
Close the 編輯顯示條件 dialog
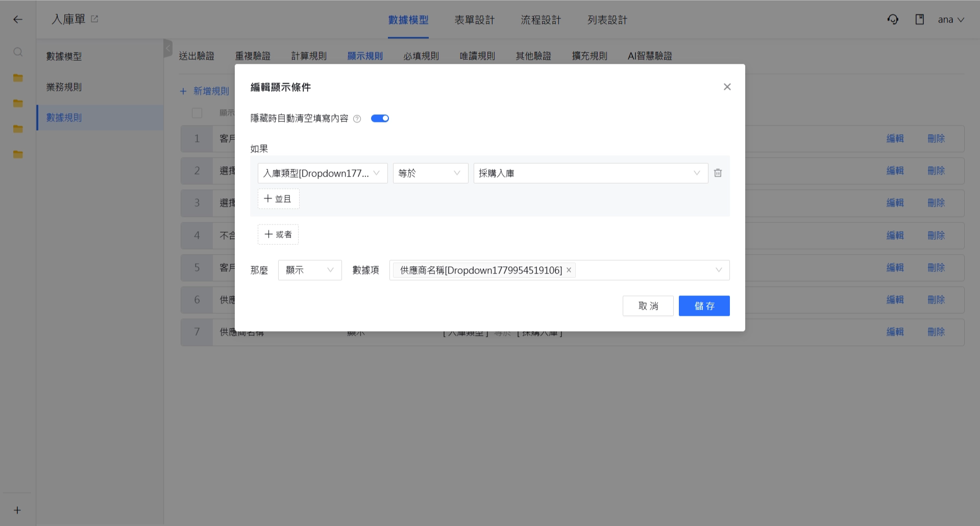727,87
